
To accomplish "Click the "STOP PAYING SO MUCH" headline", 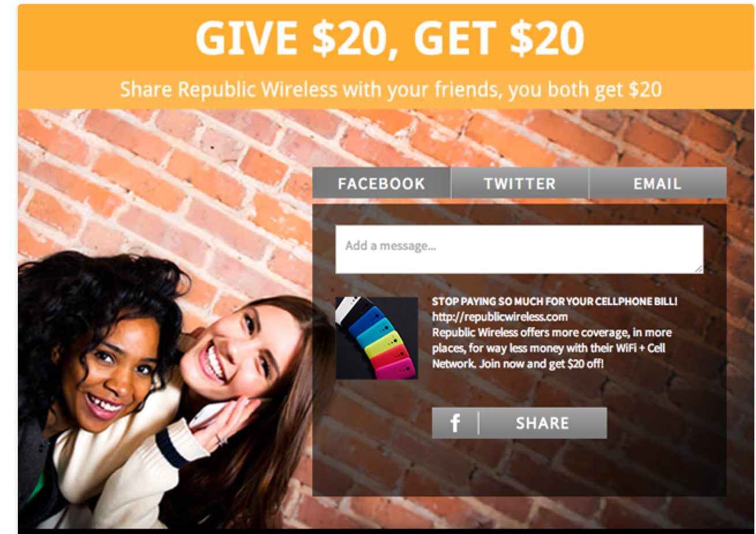I will (554, 301).
